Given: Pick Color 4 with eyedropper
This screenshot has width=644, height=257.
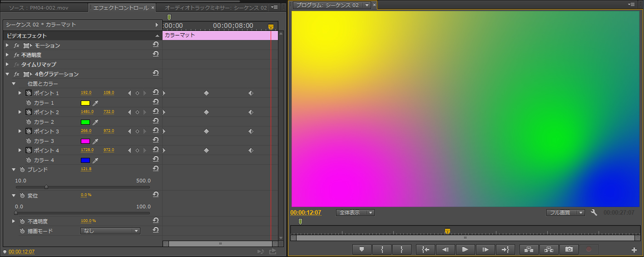Looking at the screenshot, I should [x=95, y=161].
